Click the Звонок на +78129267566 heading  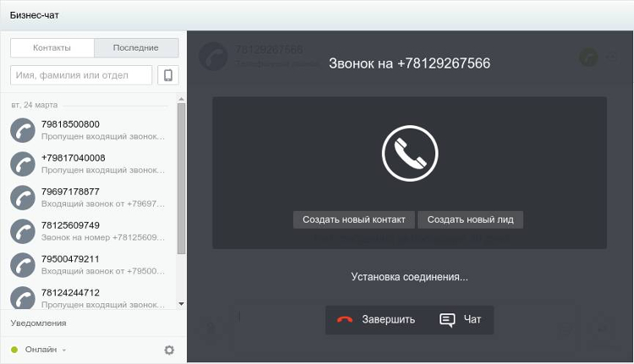point(409,63)
